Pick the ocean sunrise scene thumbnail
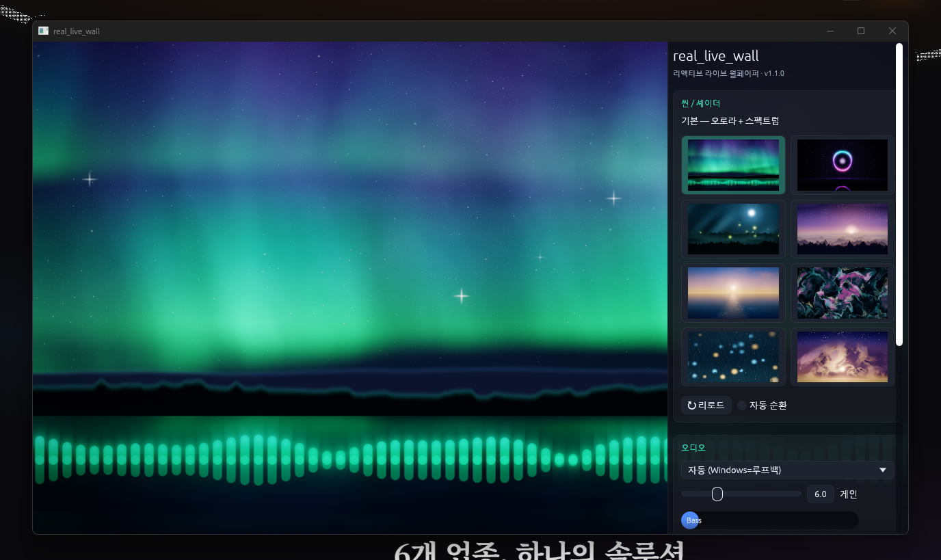941x560 pixels. [733, 293]
